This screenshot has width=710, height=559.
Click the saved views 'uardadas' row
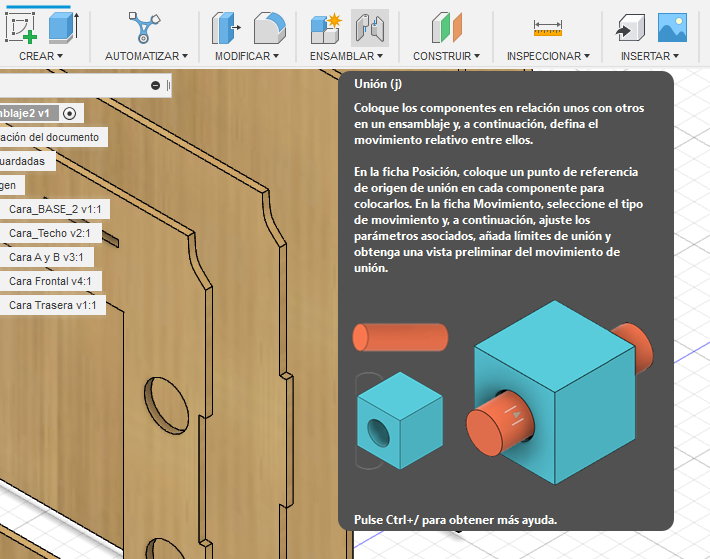pyautogui.click(x=28, y=161)
